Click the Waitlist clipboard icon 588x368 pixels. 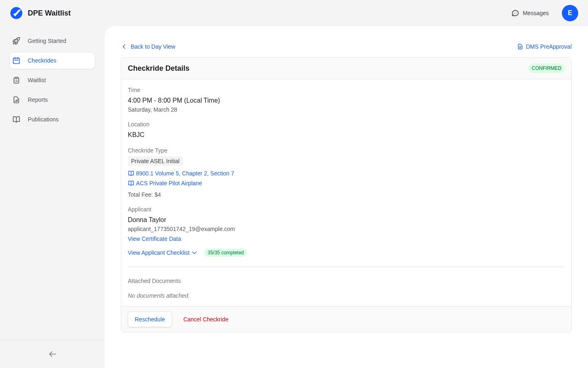click(x=16, y=80)
